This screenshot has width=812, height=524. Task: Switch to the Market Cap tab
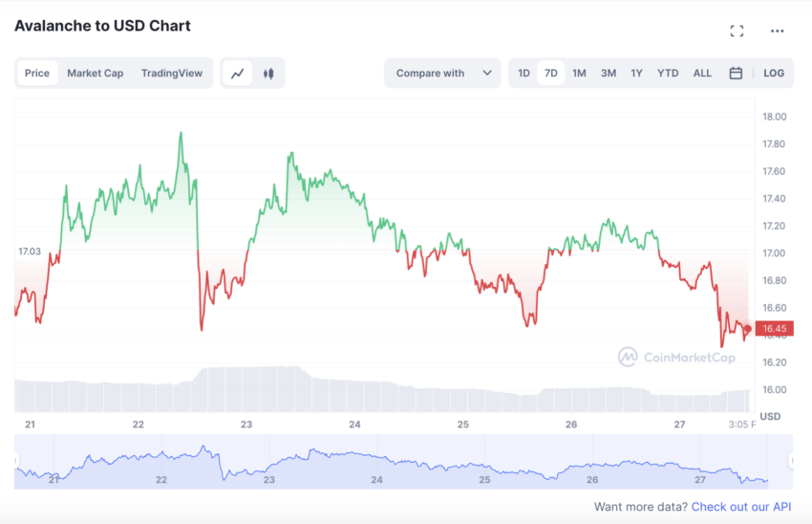pyautogui.click(x=96, y=73)
